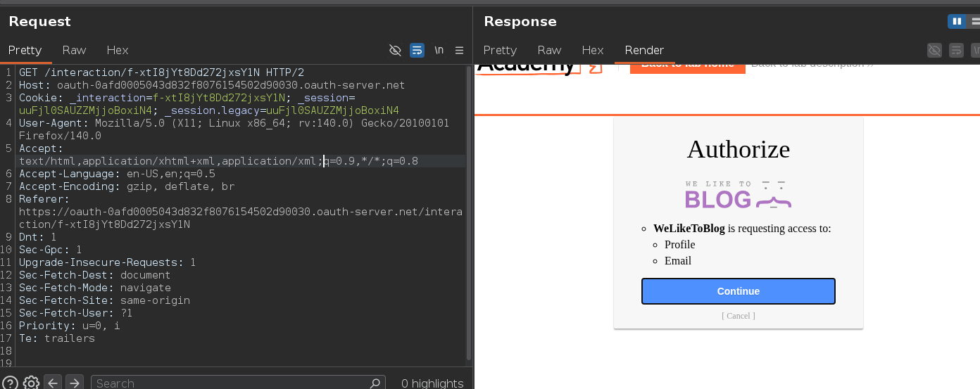Click the Sec-Fetch-Mode: navigate line
This screenshot has height=389, width=980.
[94, 288]
